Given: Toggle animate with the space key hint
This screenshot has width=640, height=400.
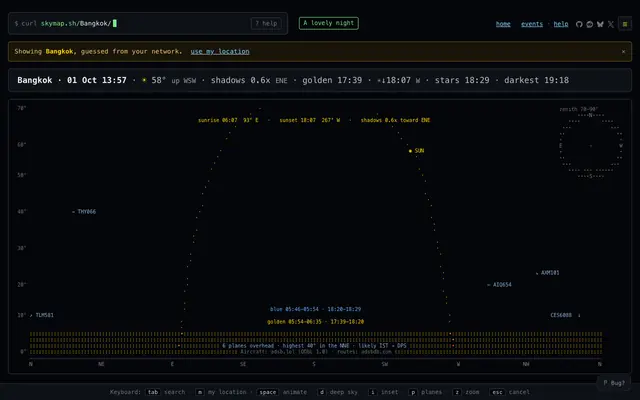Looking at the screenshot, I should pos(282,392).
